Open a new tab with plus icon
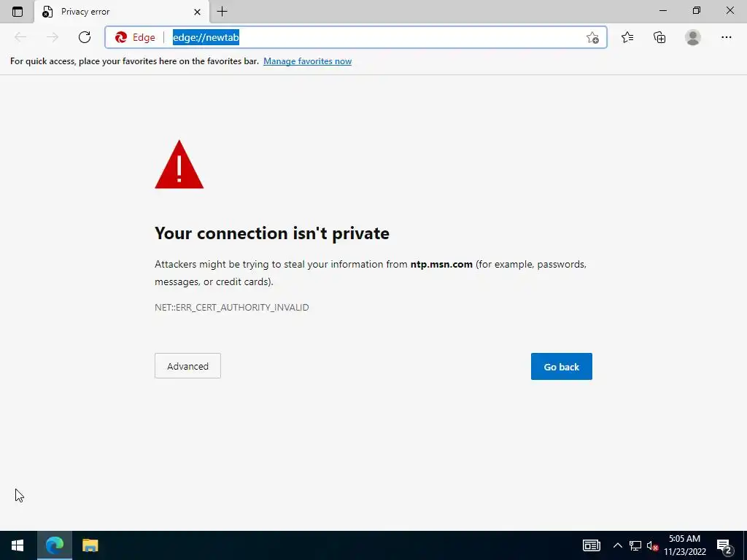 (x=222, y=12)
